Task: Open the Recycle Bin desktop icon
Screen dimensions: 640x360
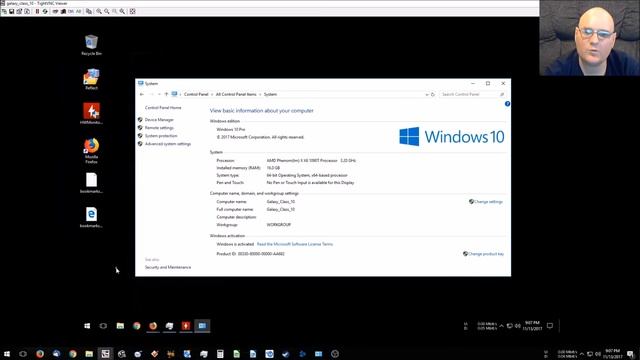Action: [x=91, y=45]
